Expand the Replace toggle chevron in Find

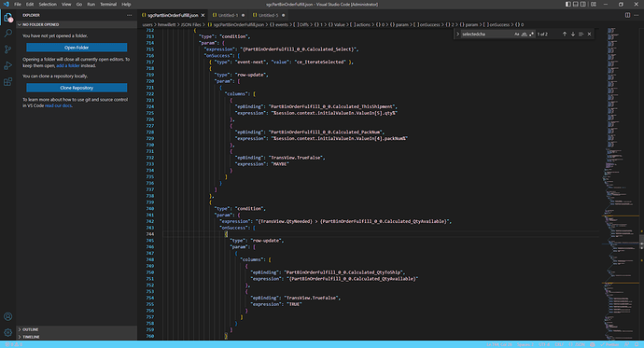tap(457, 35)
